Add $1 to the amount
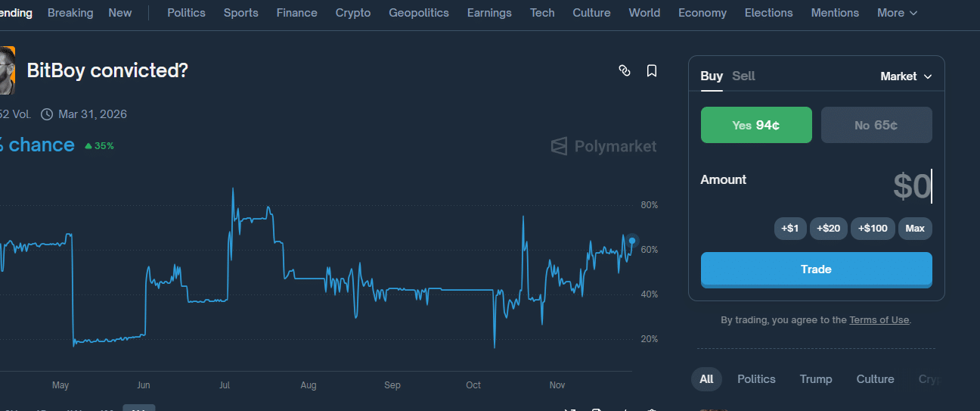This screenshot has height=411, width=980. tap(790, 229)
